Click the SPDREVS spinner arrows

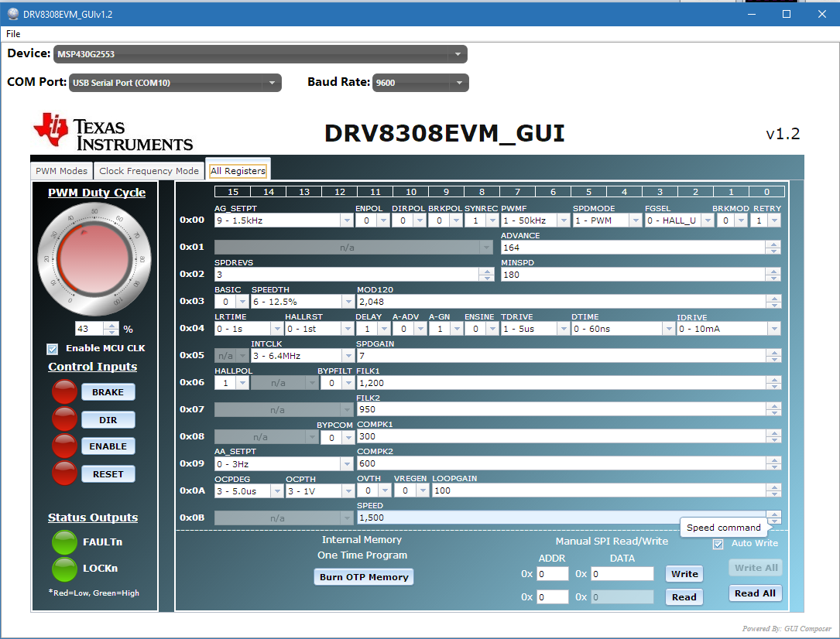[x=486, y=275]
